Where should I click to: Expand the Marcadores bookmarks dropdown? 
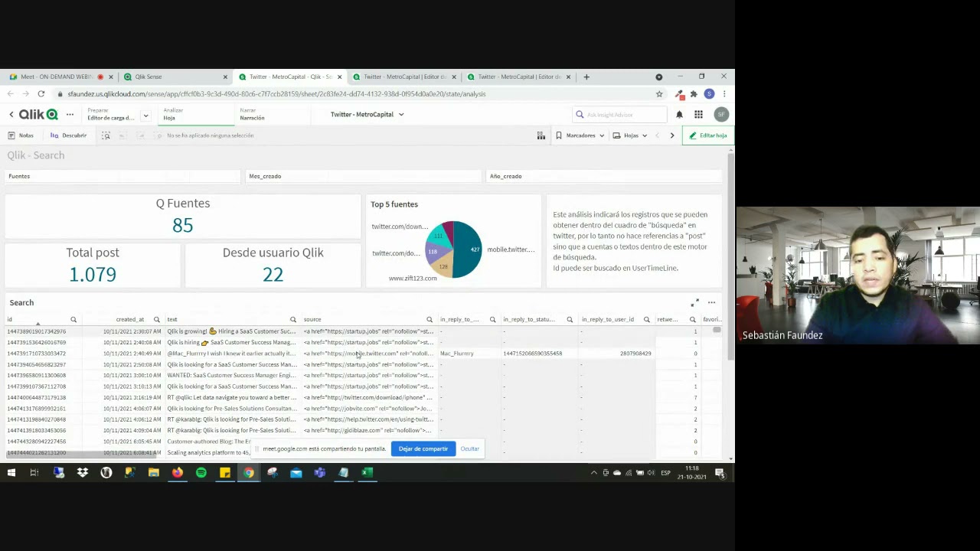pos(580,135)
